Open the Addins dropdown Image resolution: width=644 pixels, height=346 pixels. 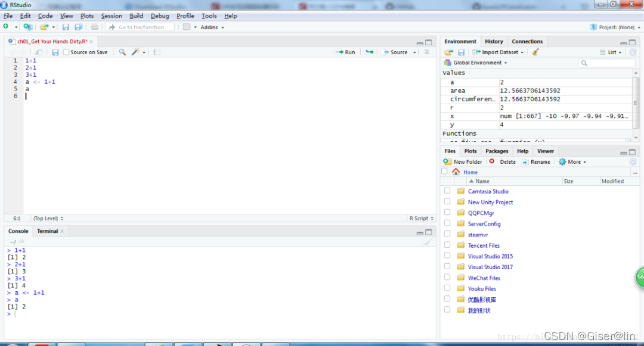tap(212, 27)
